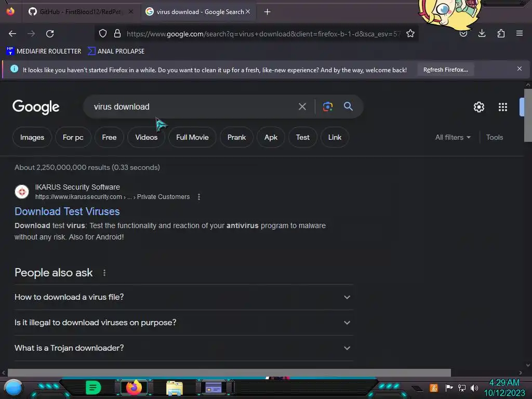Select the Apk filter chip

271,137
